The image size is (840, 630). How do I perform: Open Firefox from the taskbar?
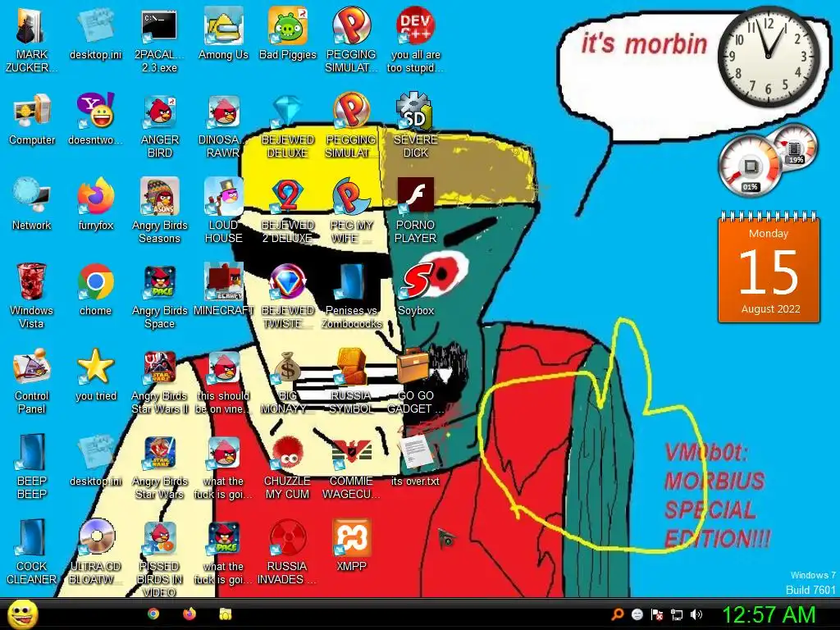[189, 614]
